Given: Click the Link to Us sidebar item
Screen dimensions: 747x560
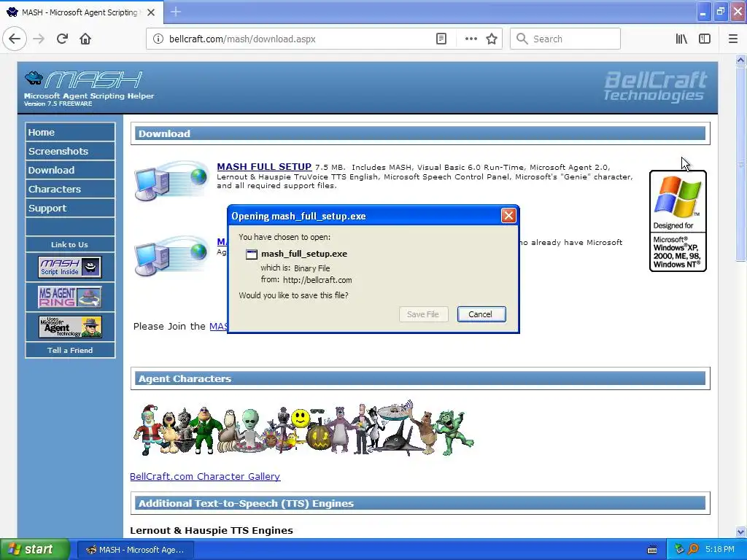Looking at the screenshot, I should tap(70, 245).
